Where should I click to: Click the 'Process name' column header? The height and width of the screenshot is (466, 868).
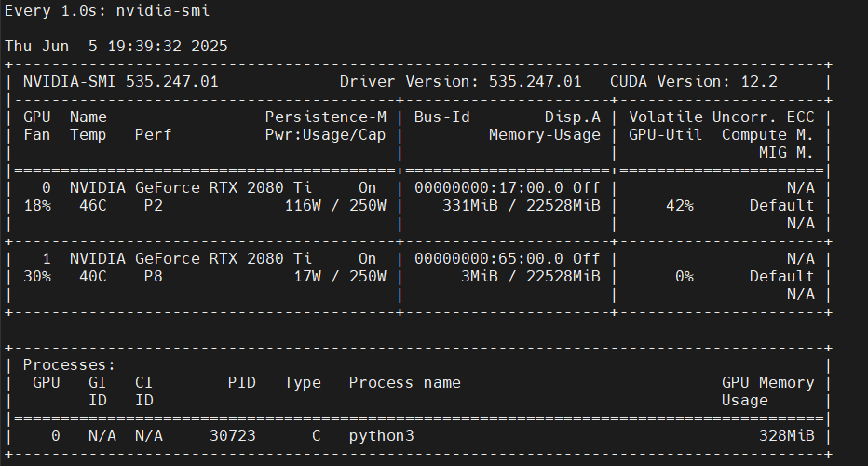404,383
